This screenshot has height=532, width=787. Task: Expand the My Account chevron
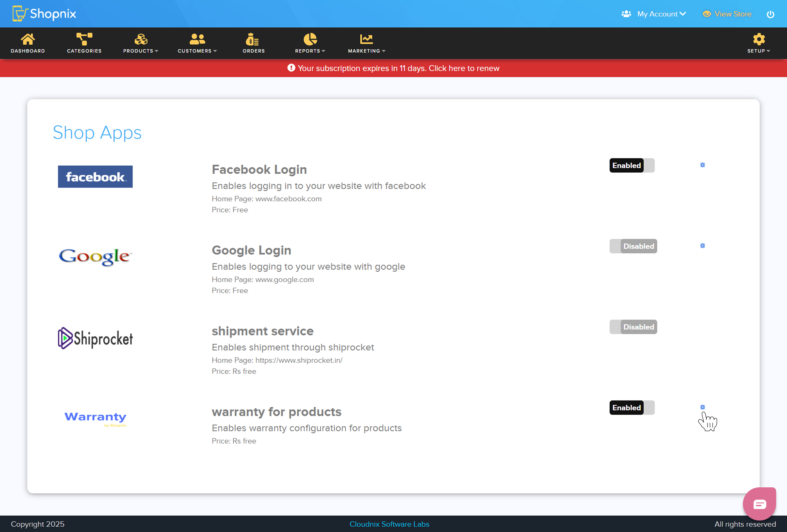683,14
